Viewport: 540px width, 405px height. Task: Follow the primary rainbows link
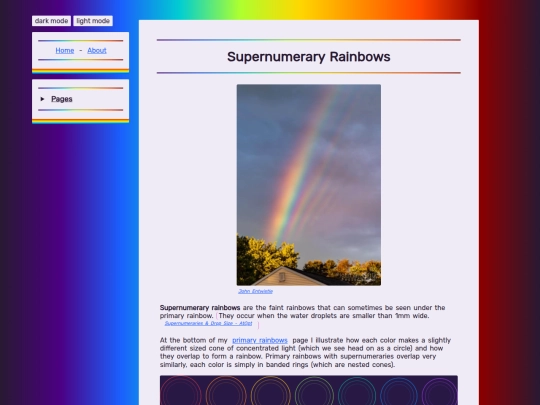[260, 340]
